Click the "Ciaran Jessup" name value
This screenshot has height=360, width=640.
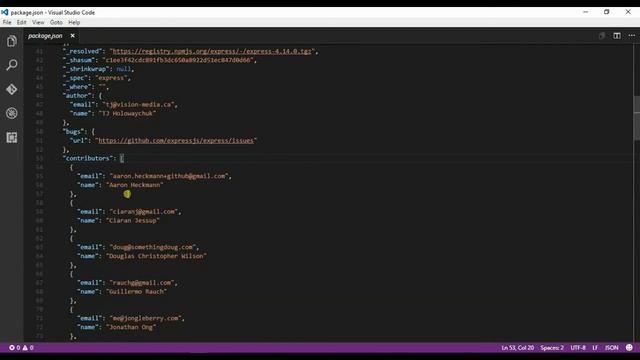133,220
